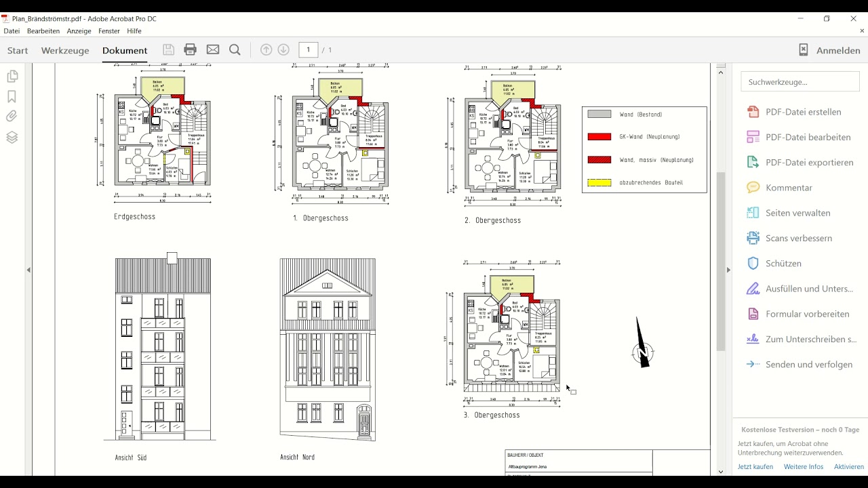Click the Save file icon in toolbar
Viewport: 868px width, 488px height.
click(x=168, y=49)
